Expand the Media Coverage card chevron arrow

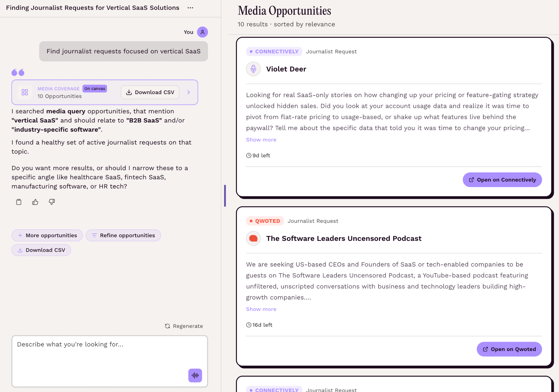(189, 92)
